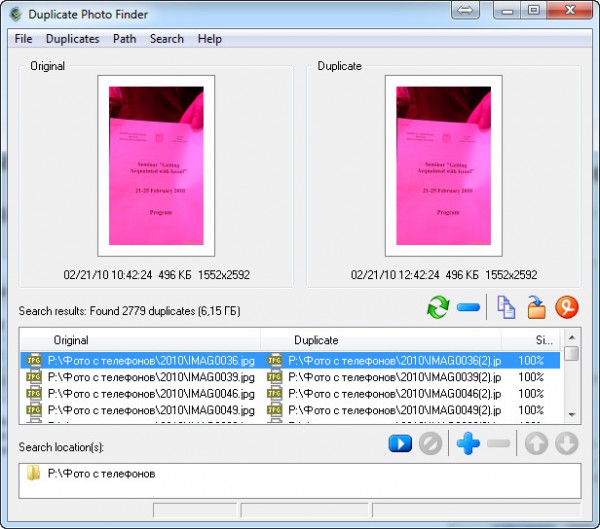Click the grey stop search icon
Viewport: 600px width, 529px height.
(431, 444)
